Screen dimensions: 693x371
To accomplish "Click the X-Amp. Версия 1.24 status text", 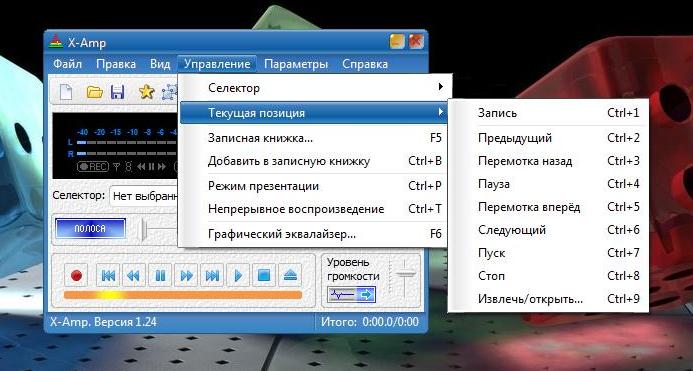I will click(103, 321).
